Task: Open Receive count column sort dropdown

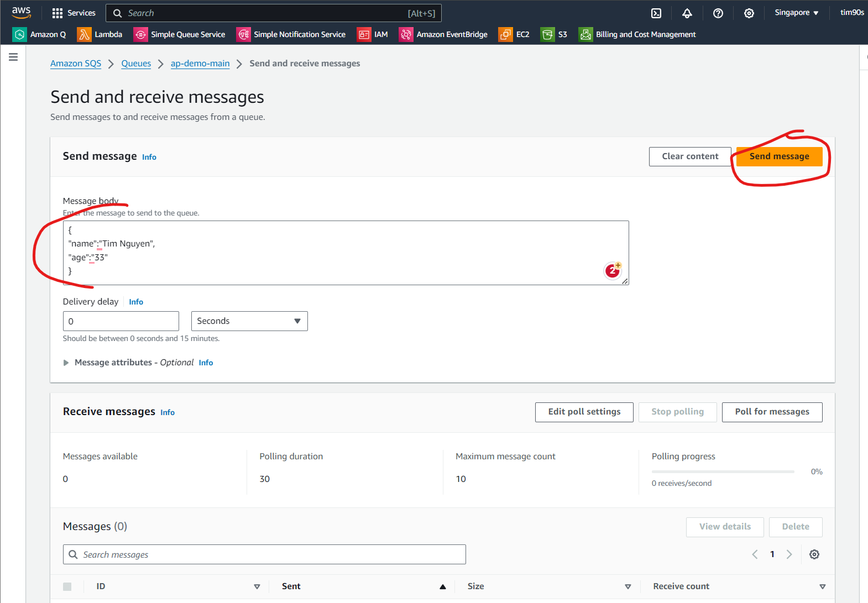Action: [823, 586]
